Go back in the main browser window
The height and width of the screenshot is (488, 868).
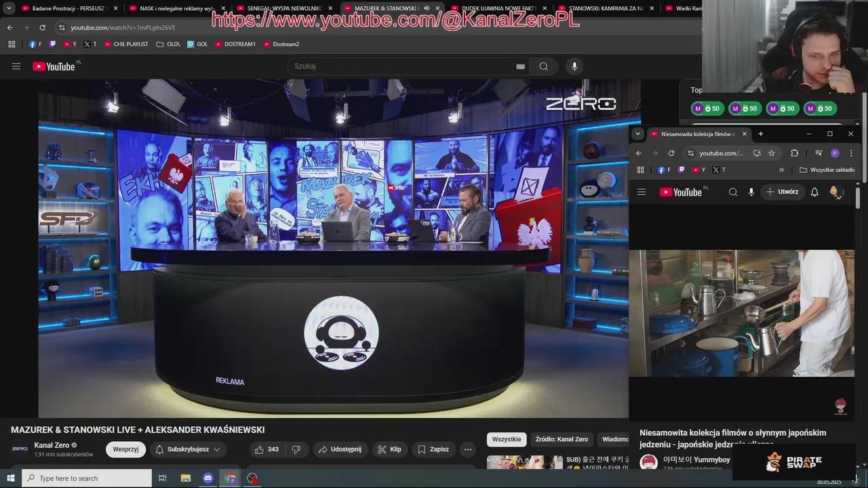coord(9,28)
